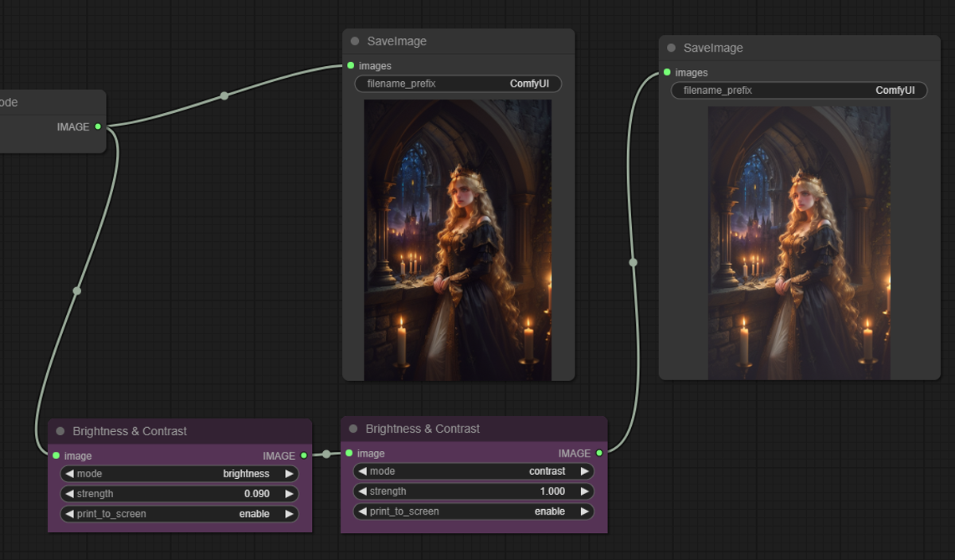Screen dimensions: 955x560
Task: Edit the filename_prefix field on the left SaveImage
Action: (x=458, y=83)
